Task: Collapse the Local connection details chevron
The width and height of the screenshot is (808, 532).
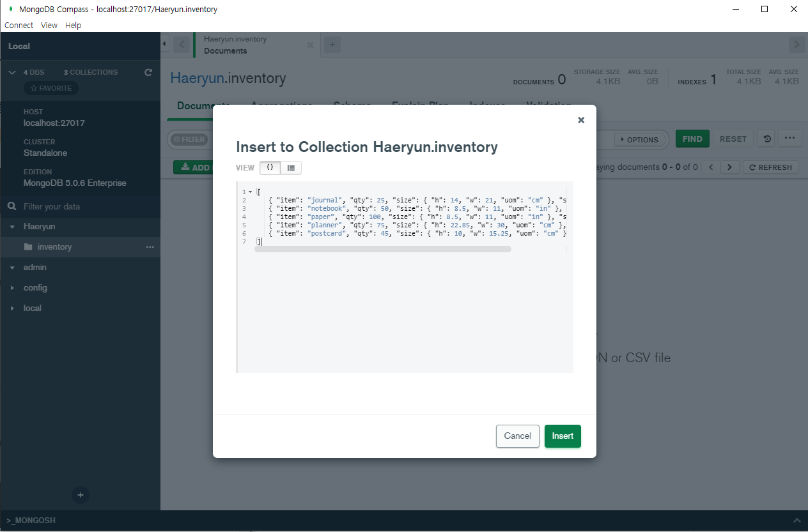Action: [12, 72]
